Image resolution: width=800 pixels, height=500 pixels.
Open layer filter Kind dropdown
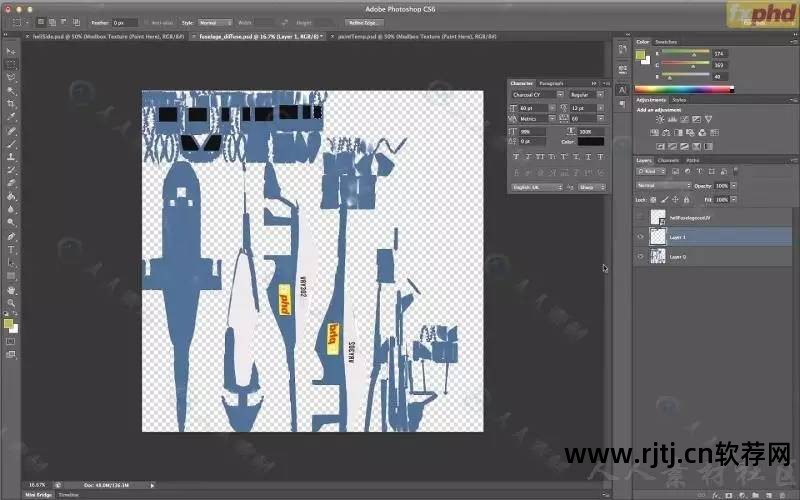651,172
